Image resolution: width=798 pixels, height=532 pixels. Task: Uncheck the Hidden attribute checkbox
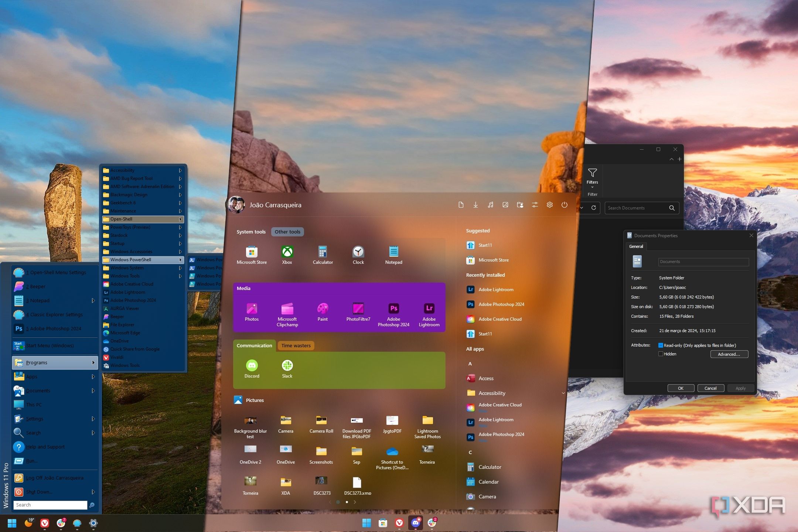click(x=661, y=354)
